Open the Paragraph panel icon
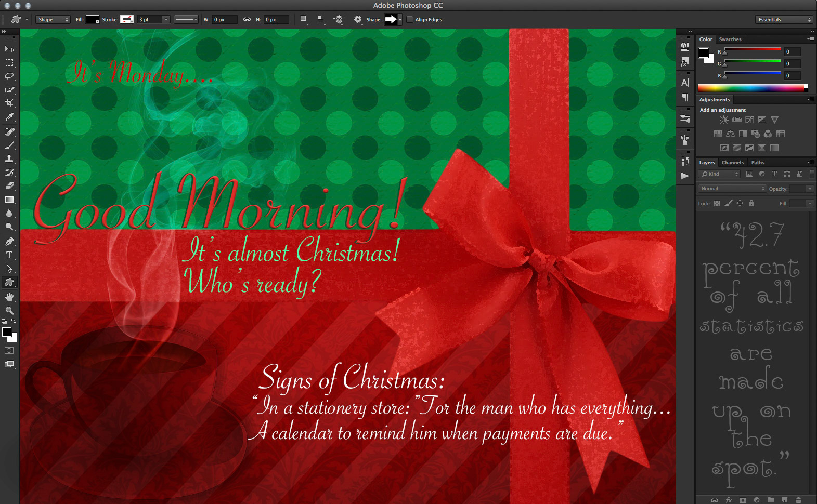This screenshot has height=504, width=817. point(685,97)
